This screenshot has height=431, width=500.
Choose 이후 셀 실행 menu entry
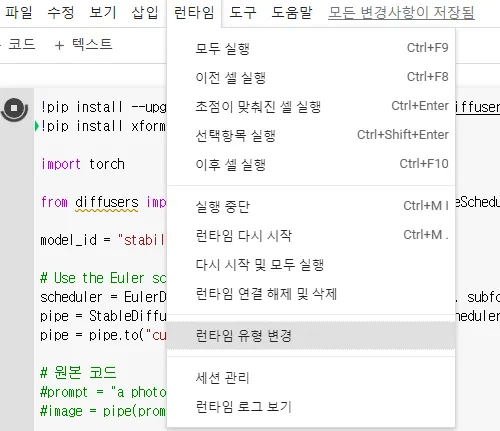(x=311, y=165)
